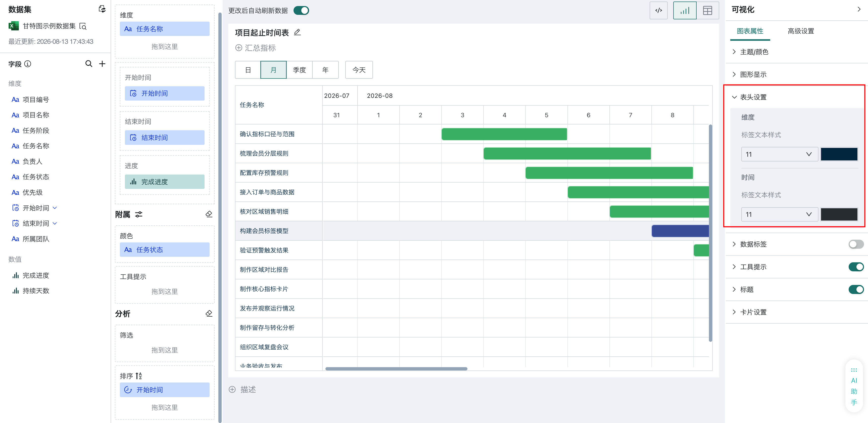This screenshot has height=423, width=868.
Task: Switch to chart view icon
Action: pyautogui.click(x=685, y=11)
